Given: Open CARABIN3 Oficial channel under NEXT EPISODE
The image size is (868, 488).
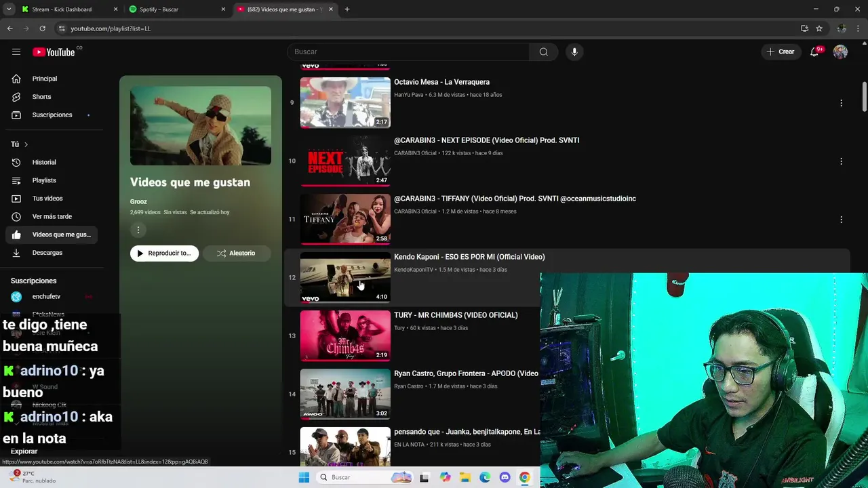Looking at the screenshot, I should tap(415, 153).
